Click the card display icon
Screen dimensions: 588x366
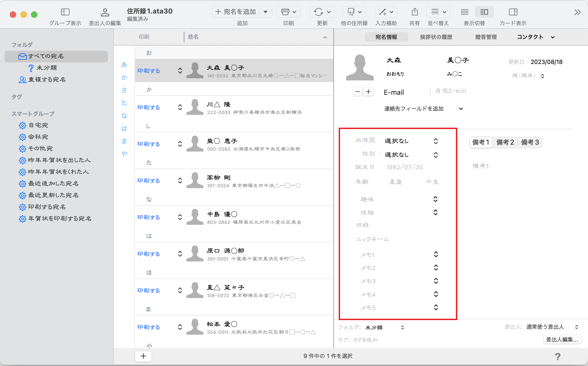[513, 12]
